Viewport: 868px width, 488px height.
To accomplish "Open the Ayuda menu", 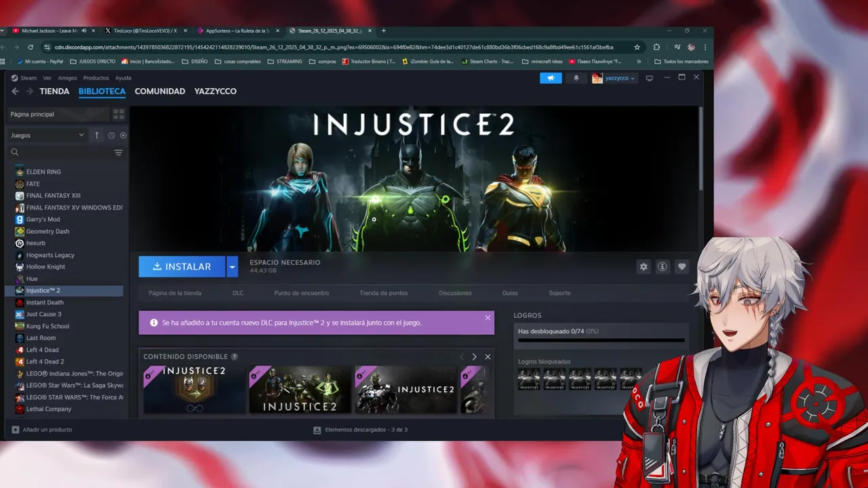I will pyautogui.click(x=123, y=78).
